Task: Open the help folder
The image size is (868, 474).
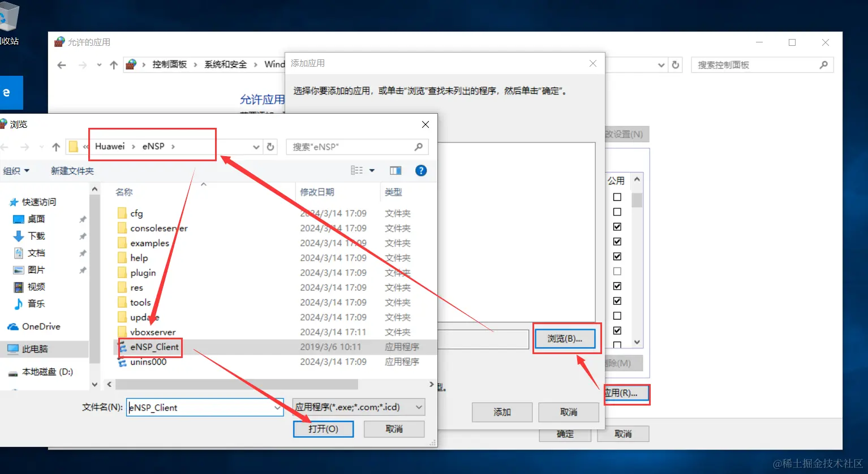Action: click(x=139, y=258)
